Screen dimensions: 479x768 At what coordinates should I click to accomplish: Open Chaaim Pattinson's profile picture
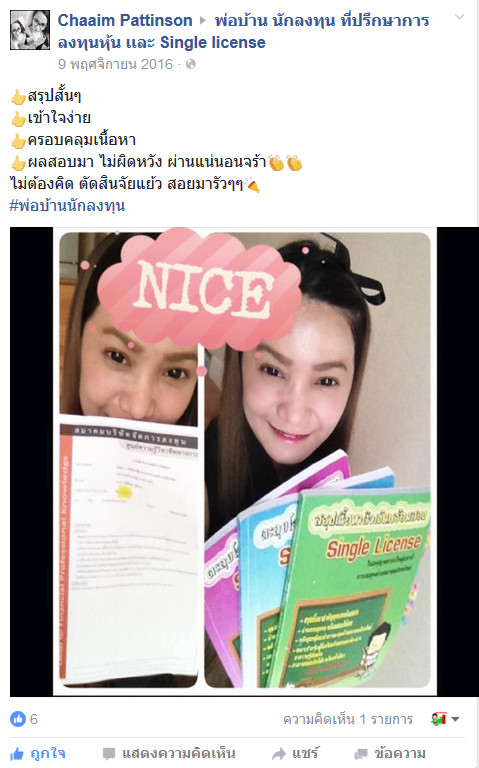tap(30, 30)
